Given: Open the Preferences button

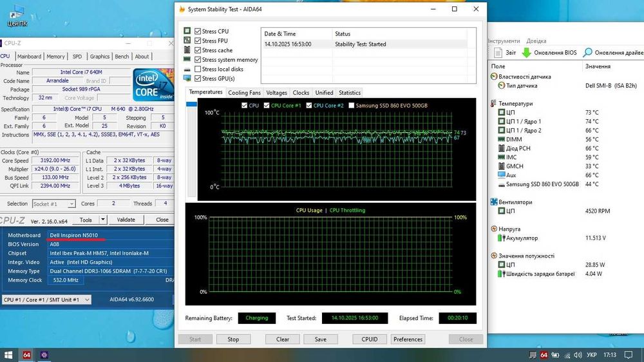Looking at the screenshot, I should coord(408,339).
